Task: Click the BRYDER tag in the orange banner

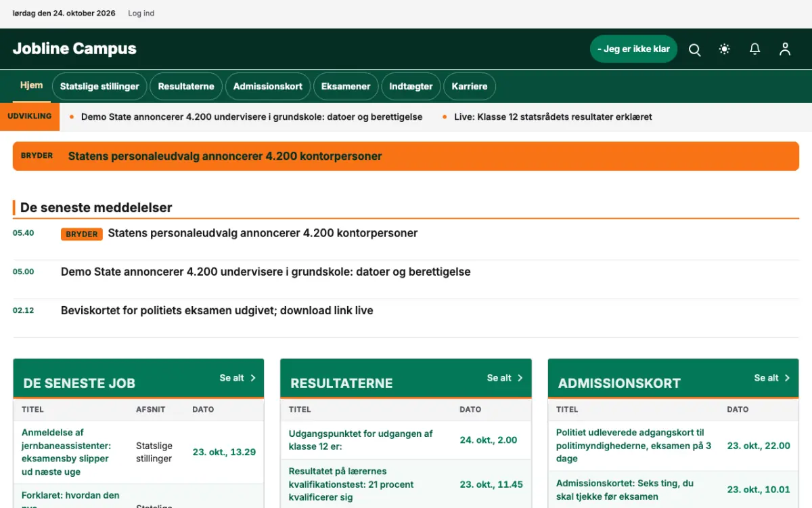Action: coord(37,156)
